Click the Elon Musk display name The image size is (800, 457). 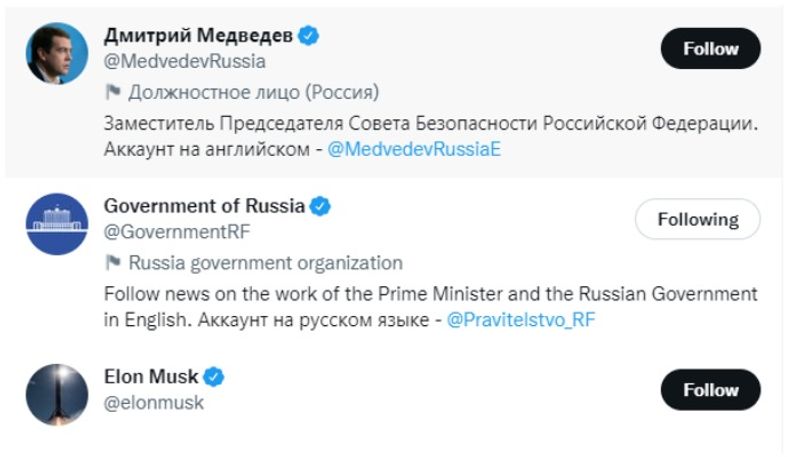click(151, 377)
